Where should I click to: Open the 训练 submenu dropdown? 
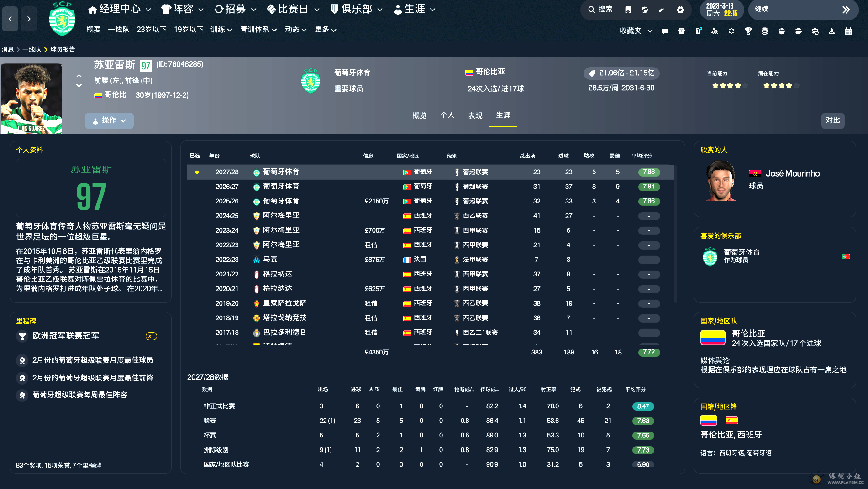pos(221,30)
